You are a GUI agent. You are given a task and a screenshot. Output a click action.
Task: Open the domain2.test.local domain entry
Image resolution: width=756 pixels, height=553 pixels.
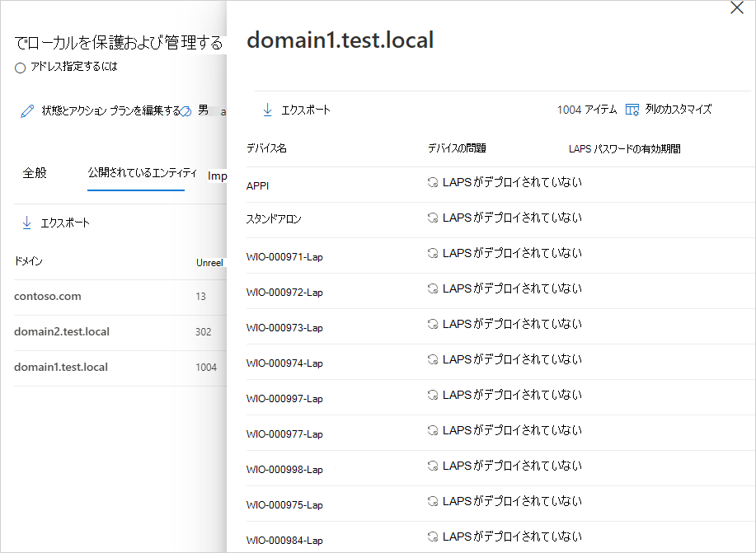[x=62, y=332]
